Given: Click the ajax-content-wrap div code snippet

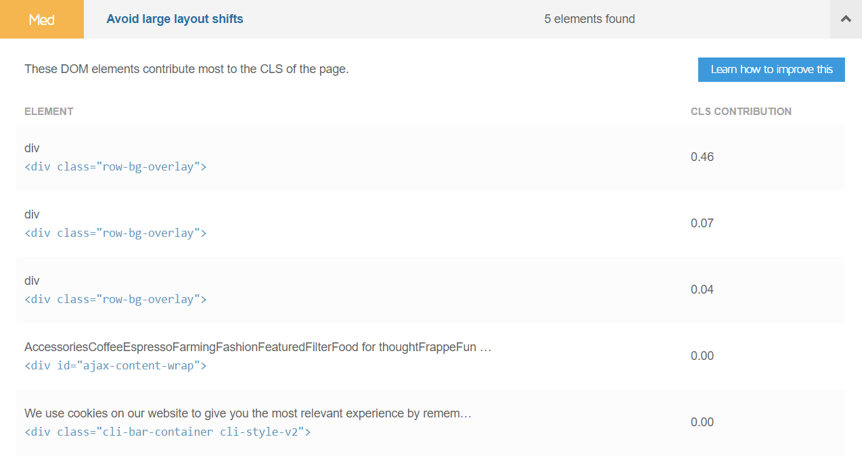Looking at the screenshot, I should pyautogui.click(x=116, y=365).
